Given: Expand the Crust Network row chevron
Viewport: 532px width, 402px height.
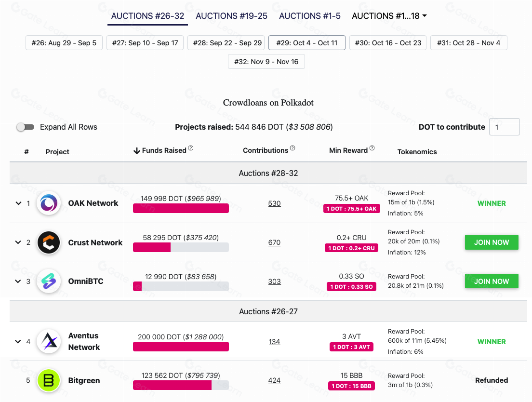Looking at the screenshot, I should pyautogui.click(x=18, y=242).
